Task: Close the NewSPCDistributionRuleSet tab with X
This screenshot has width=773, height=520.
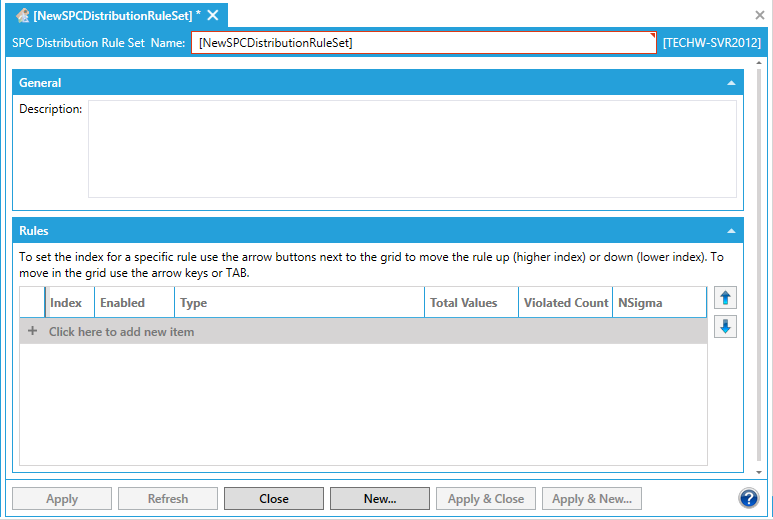Action: (213, 15)
